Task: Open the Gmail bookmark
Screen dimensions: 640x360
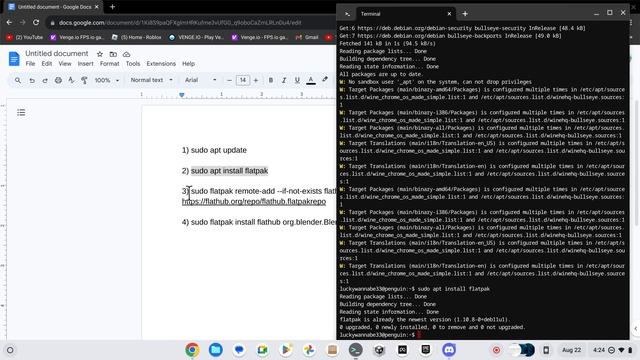Action: (307, 37)
